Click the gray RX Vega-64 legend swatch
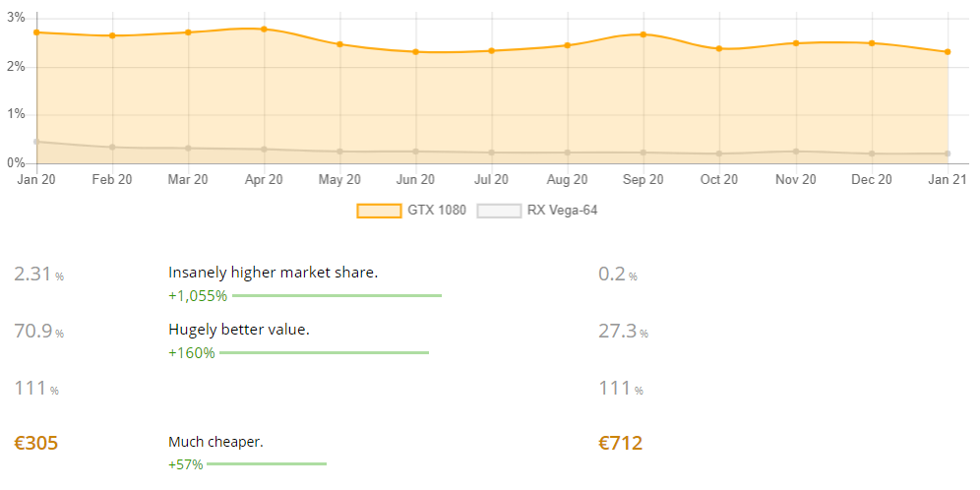 [x=499, y=211]
